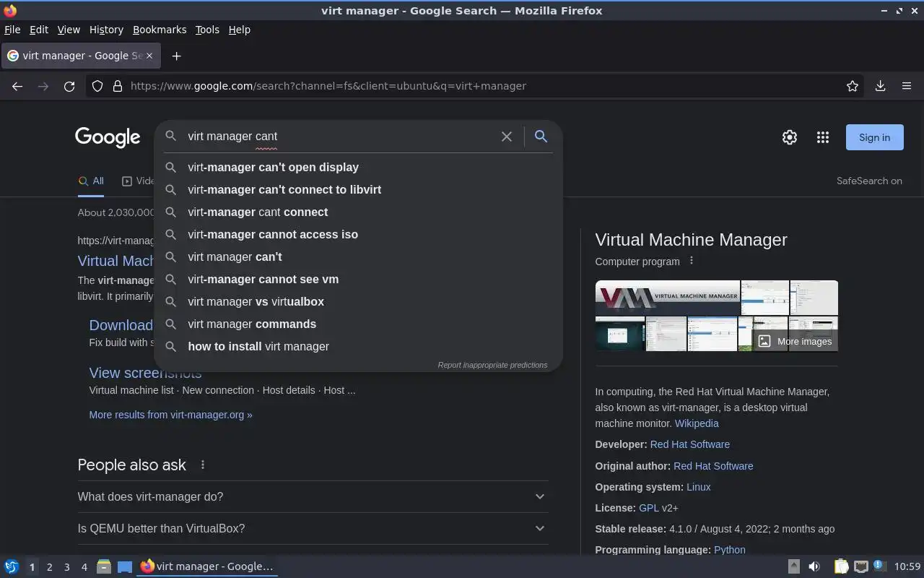Click the Google logo
The width and height of the screenshot is (924, 578).
(108, 137)
